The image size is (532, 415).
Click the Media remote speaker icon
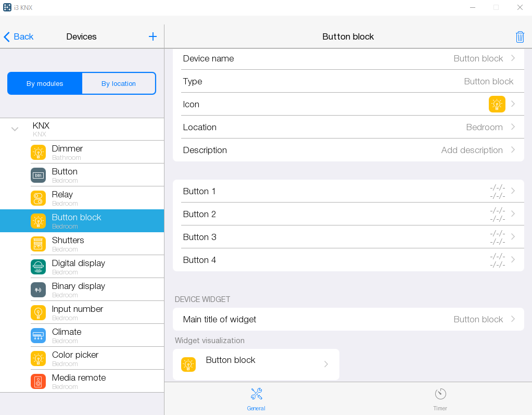pyautogui.click(x=38, y=381)
